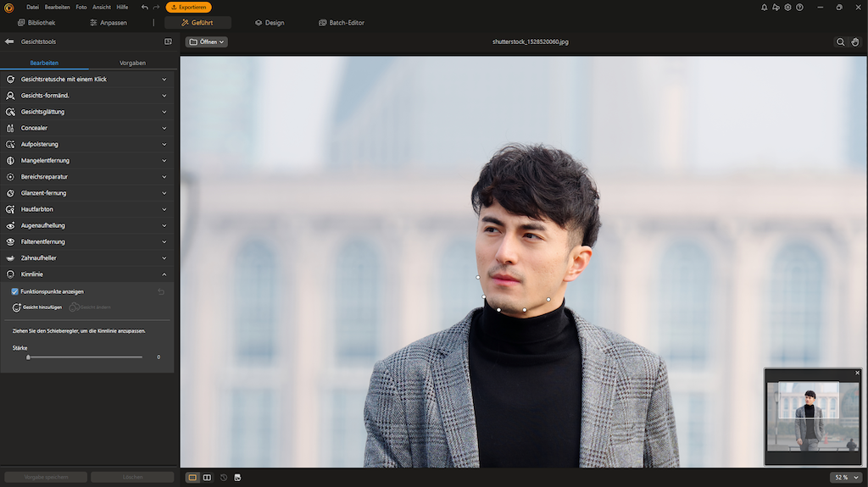
Task: Select the hand pan tool
Action: point(855,42)
